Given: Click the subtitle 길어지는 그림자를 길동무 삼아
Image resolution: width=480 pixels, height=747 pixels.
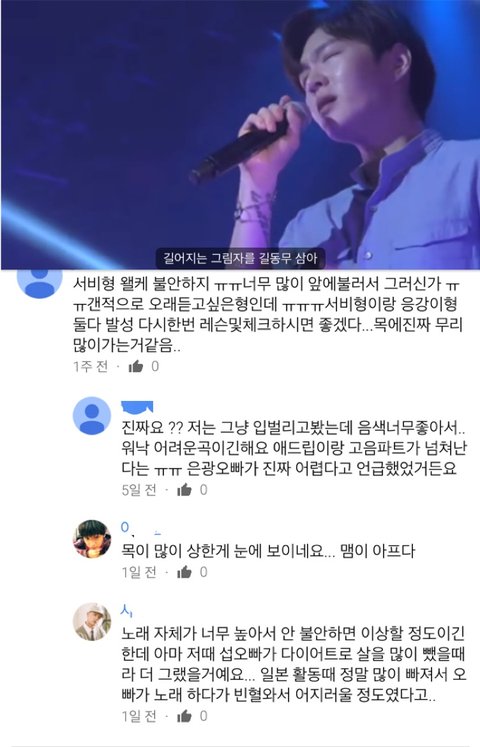Looking at the screenshot, I should (x=240, y=259).
